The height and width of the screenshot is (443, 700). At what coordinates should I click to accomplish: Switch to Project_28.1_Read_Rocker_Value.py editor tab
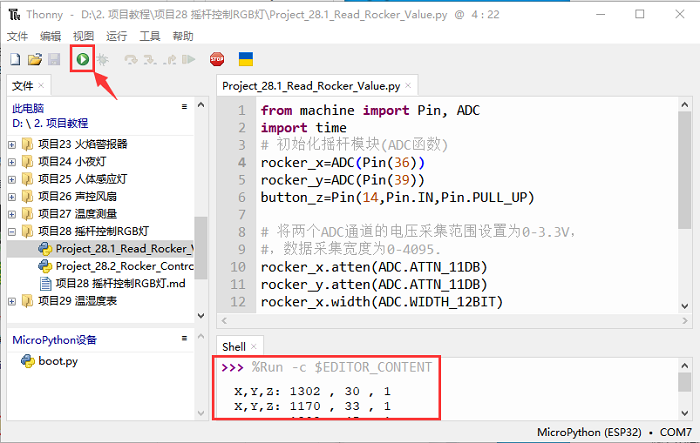pyautogui.click(x=310, y=86)
